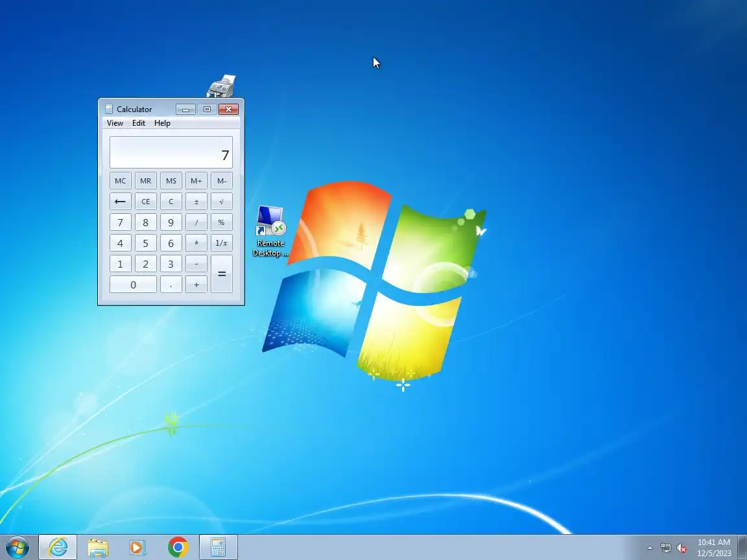Viewport: 747px width, 560px height.
Task: Launch Windows Media Player from taskbar
Action: pyautogui.click(x=137, y=547)
